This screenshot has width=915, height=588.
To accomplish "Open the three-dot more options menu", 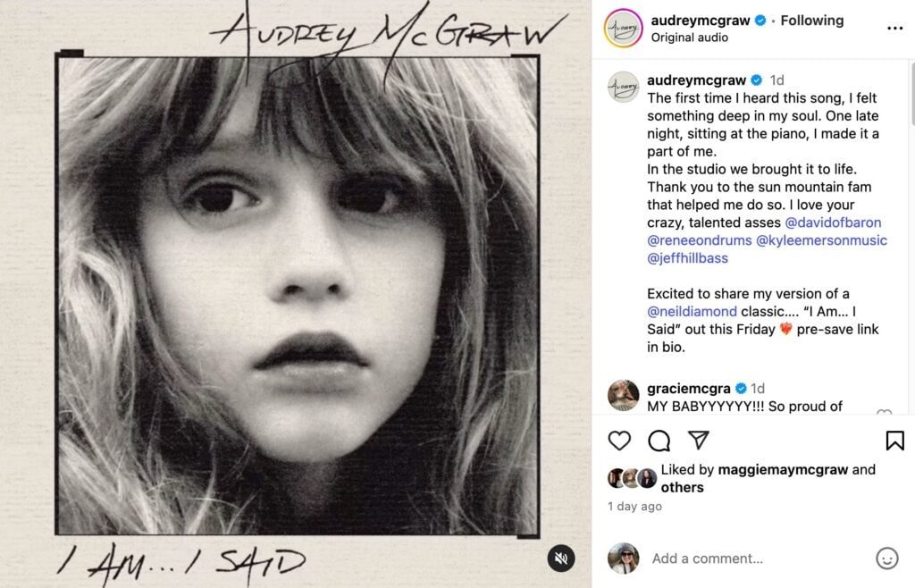I will 894,29.
